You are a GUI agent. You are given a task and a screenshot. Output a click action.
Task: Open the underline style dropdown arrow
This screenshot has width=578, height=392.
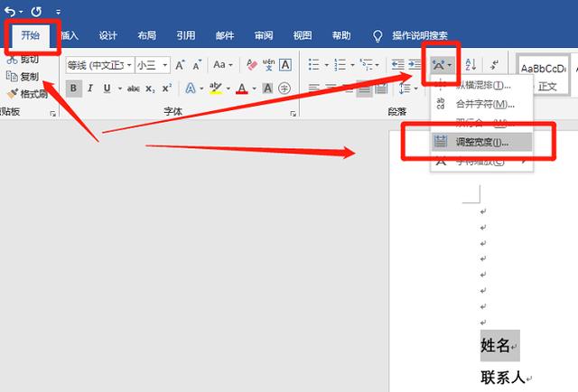point(120,89)
